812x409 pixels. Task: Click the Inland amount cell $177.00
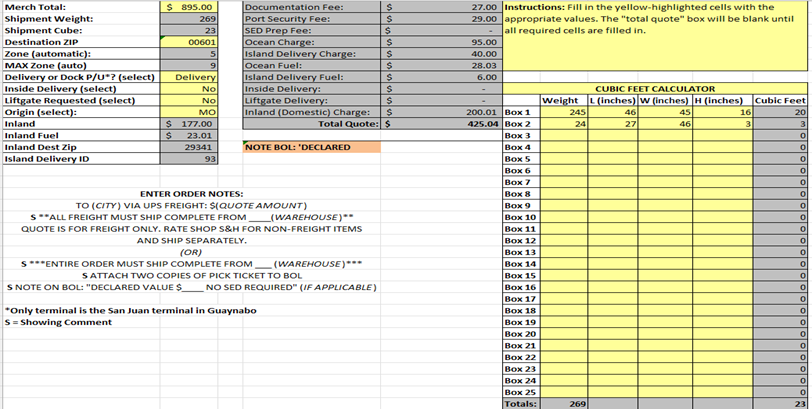pyautogui.click(x=189, y=124)
